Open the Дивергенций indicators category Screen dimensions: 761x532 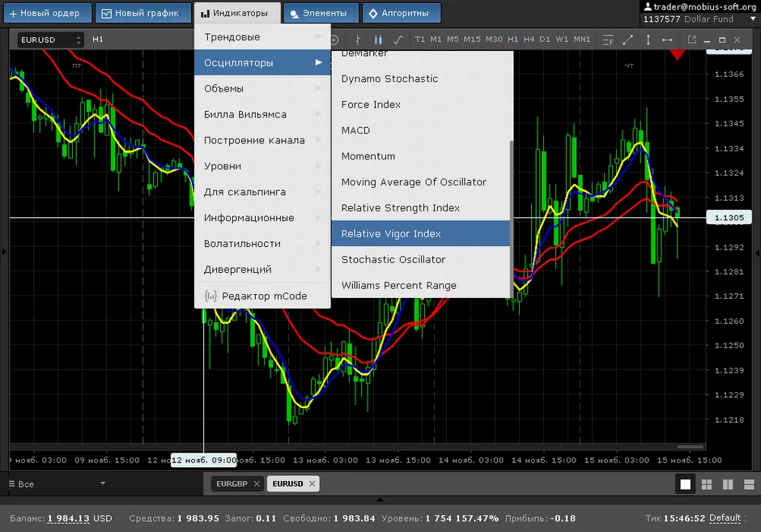tap(262, 270)
